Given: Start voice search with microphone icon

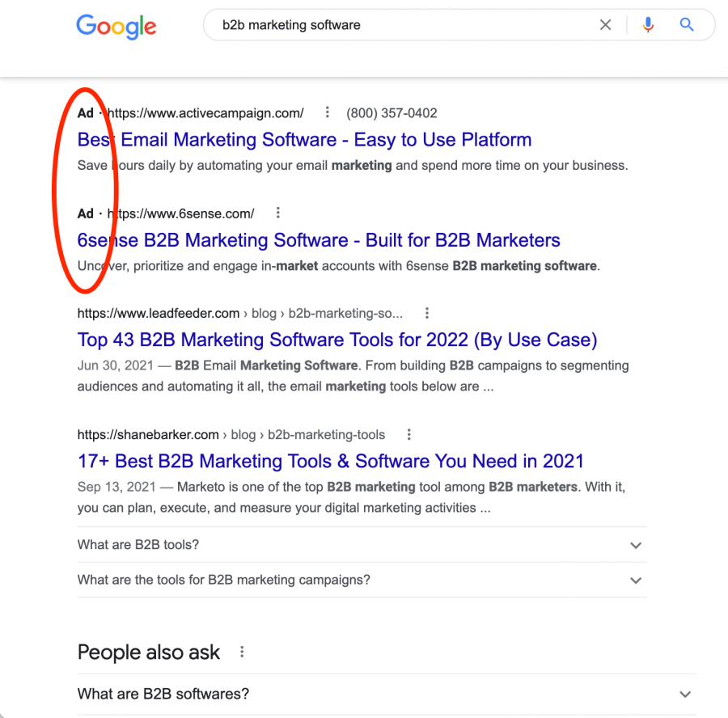Looking at the screenshot, I should point(648,24).
